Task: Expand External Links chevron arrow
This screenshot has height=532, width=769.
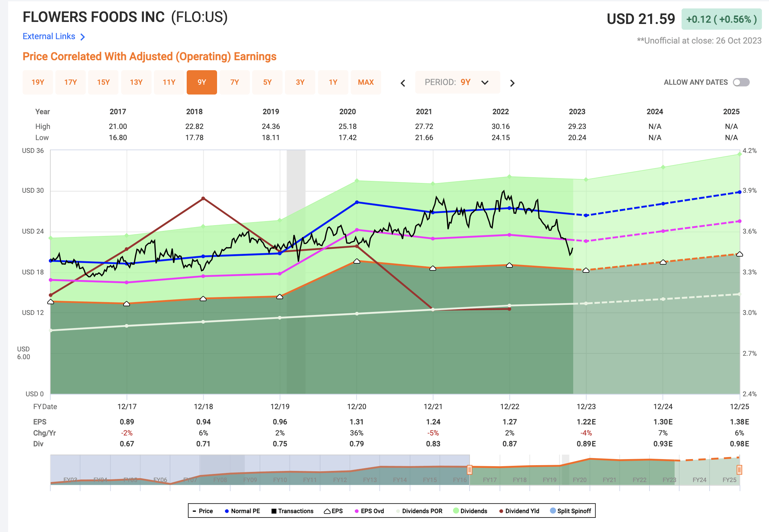Action: (83, 37)
